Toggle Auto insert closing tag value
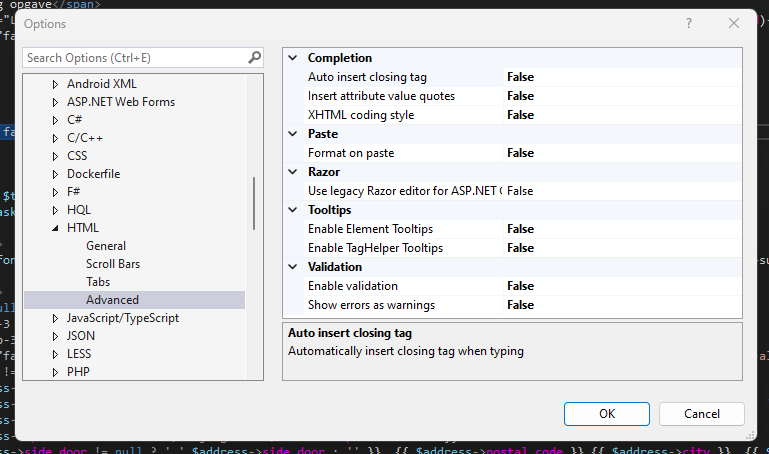The width and height of the screenshot is (769, 454). tap(520, 77)
